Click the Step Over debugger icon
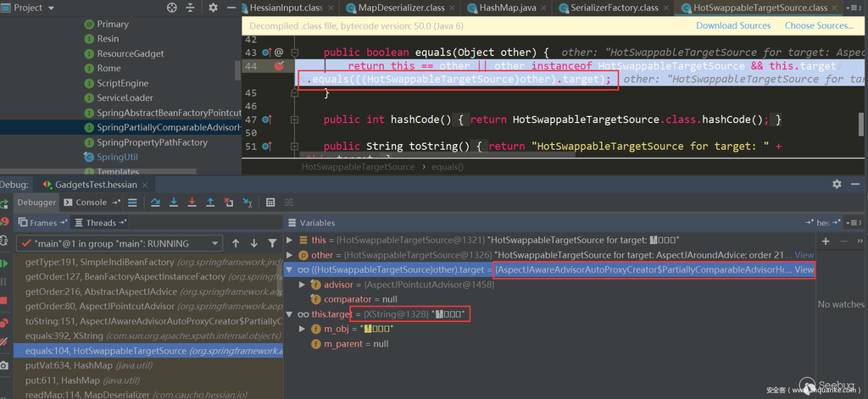 [154, 202]
